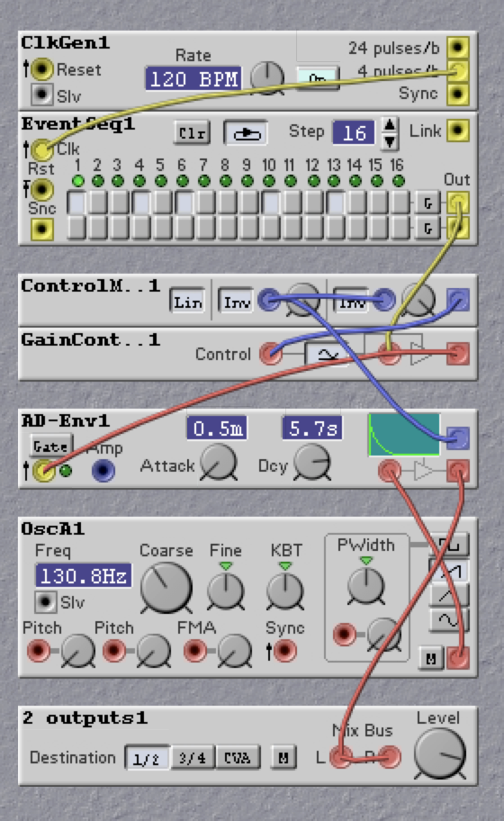504x821 pixels.
Task: Select the pulse waveform on OscA1
Action: click(x=449, y=546)
